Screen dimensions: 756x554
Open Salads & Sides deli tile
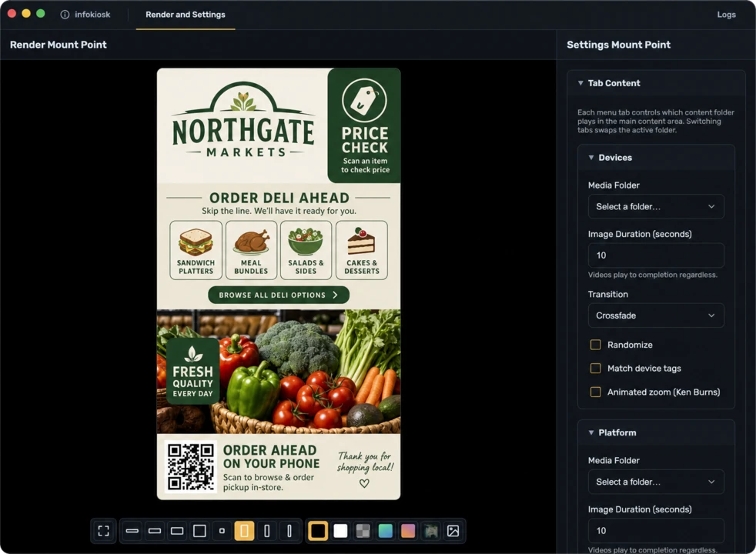point(306,250)
